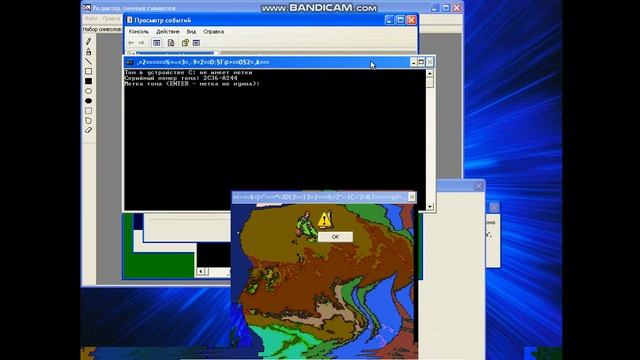Close the command prompt window
This screenshot has height=360, width=640.
pyautogui.click(x=430, y=62)
